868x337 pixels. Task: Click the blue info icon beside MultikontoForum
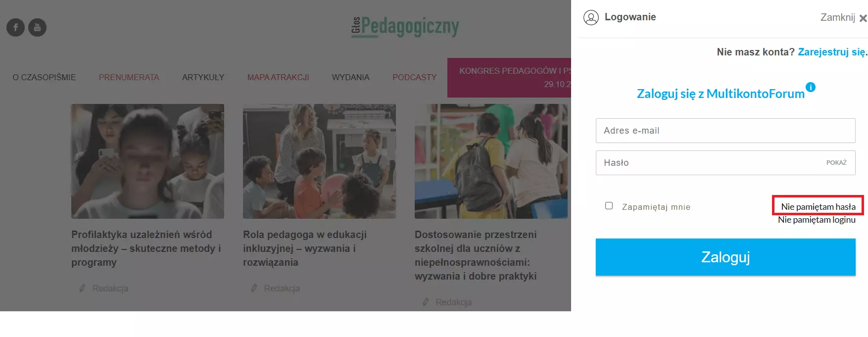pyautogui.click(x=811, y=87)
